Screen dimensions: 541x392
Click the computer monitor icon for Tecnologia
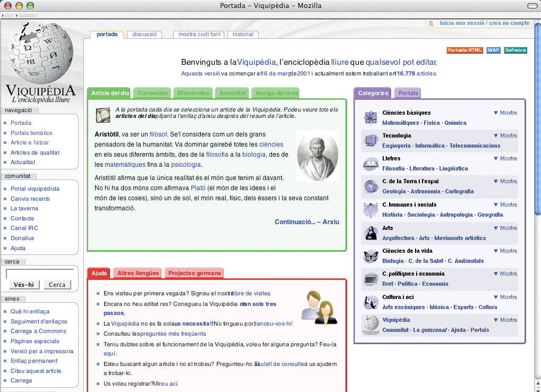pos(370,141)
